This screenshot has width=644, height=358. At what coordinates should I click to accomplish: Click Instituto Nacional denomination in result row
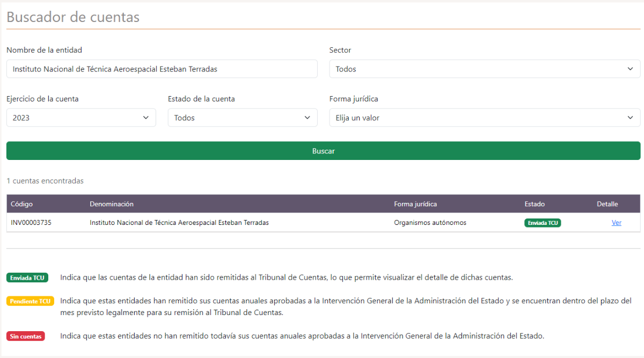(x=179, y=223)
